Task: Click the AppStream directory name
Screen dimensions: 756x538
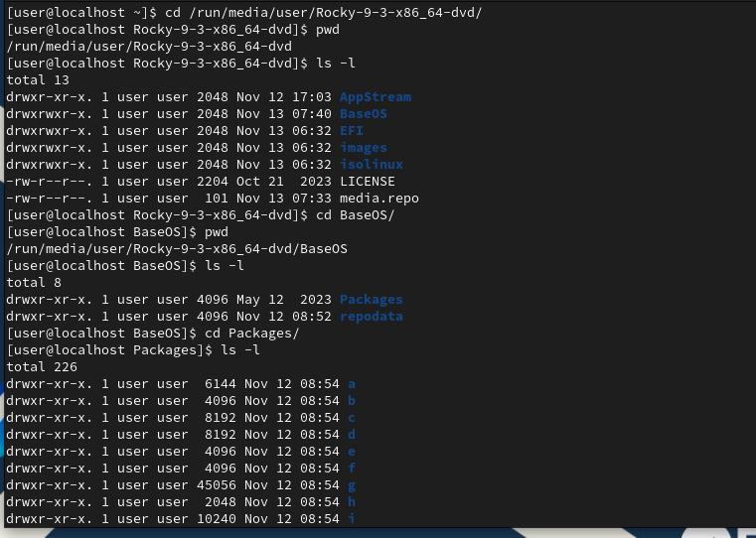Action: pyautogui.click(x=376, y=97)
